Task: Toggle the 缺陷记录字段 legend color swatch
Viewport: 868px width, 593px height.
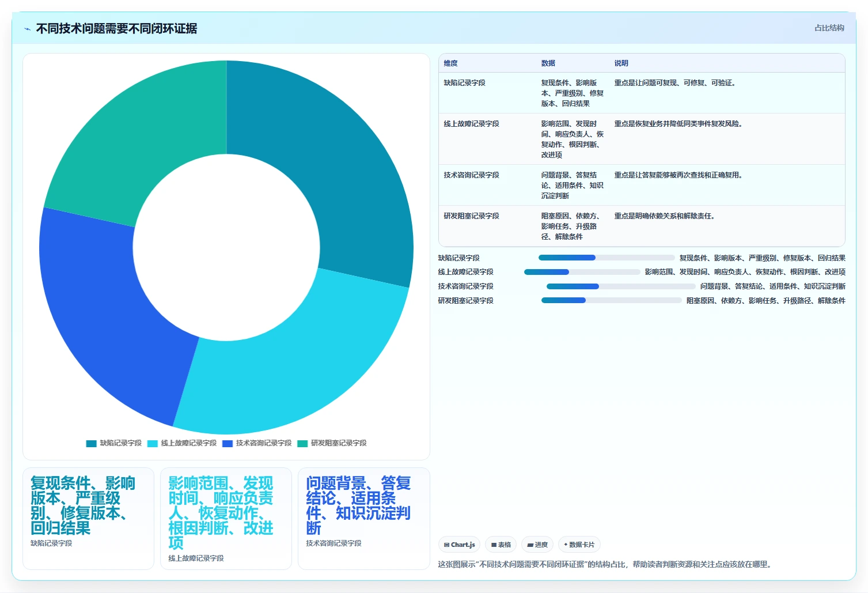Action: pos(91,443)
